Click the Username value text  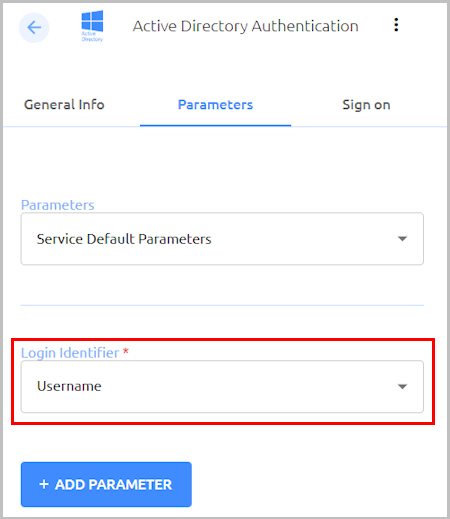[69, 386]
